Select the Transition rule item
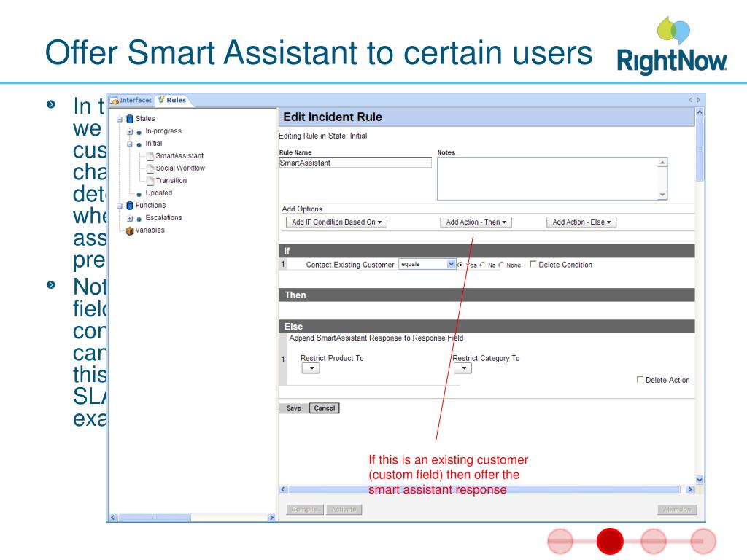The height and width of the screenshot is (560, 747). pyautogui.click(x=171, y=181)
